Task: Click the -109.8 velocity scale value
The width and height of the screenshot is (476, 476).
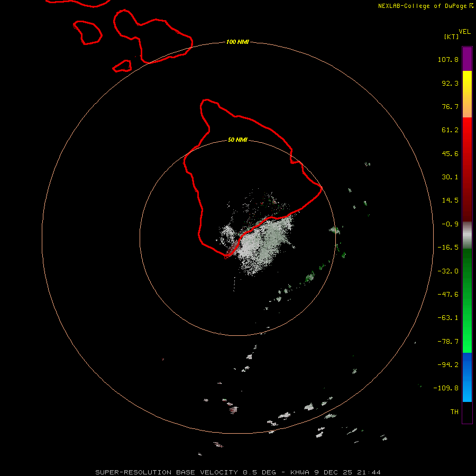Action: [446, 388]
